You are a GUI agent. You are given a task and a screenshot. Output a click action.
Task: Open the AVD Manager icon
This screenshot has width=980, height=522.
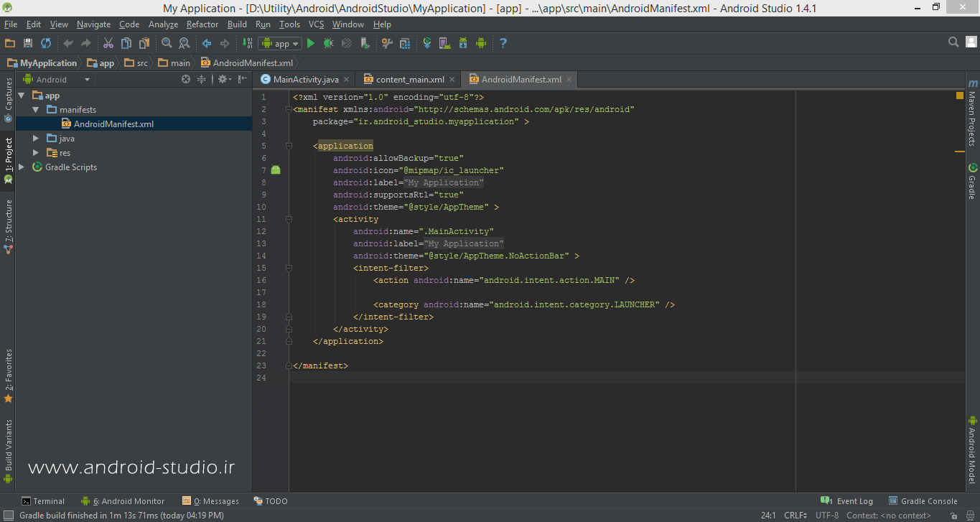[x=445, y=43]
